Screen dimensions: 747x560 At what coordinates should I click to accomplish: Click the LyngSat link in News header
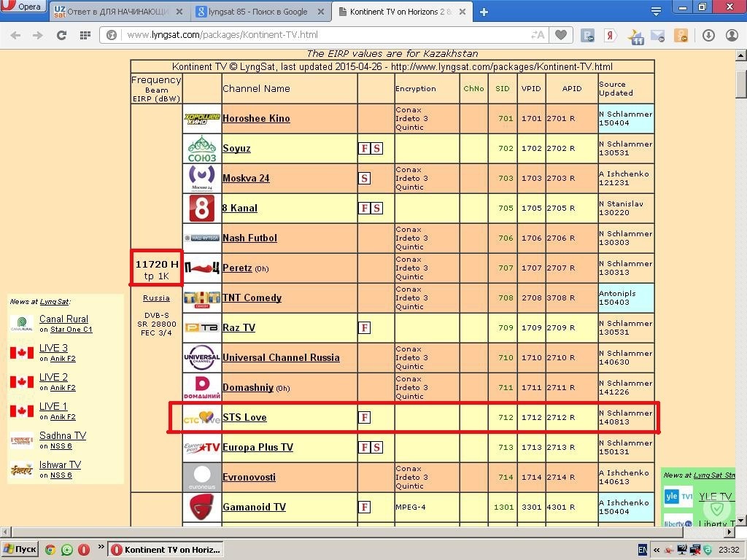point(54,301)
